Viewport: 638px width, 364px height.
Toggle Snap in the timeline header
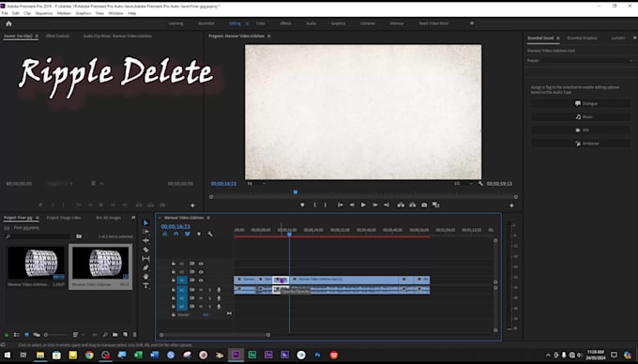[x=176, y=234]
